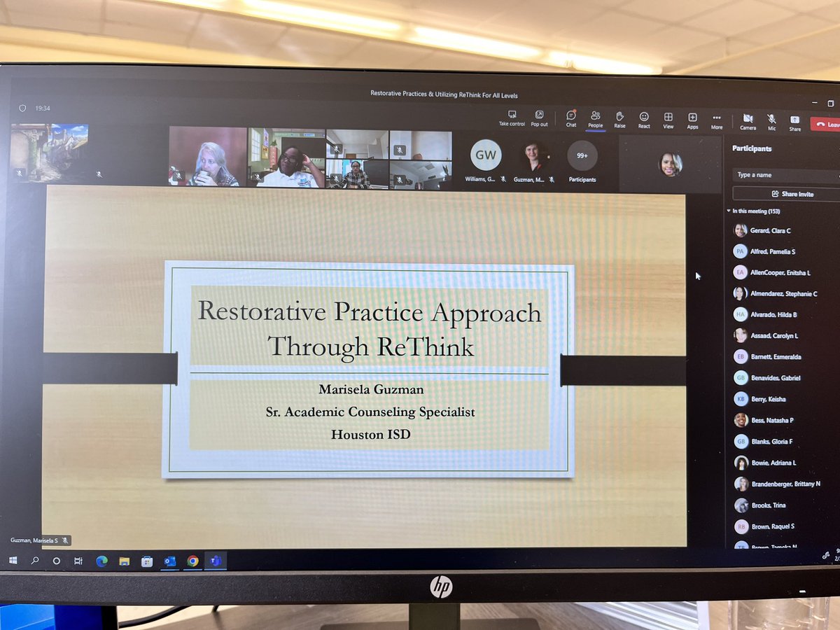
Task: Unmute the Mic
Action: 771,122
